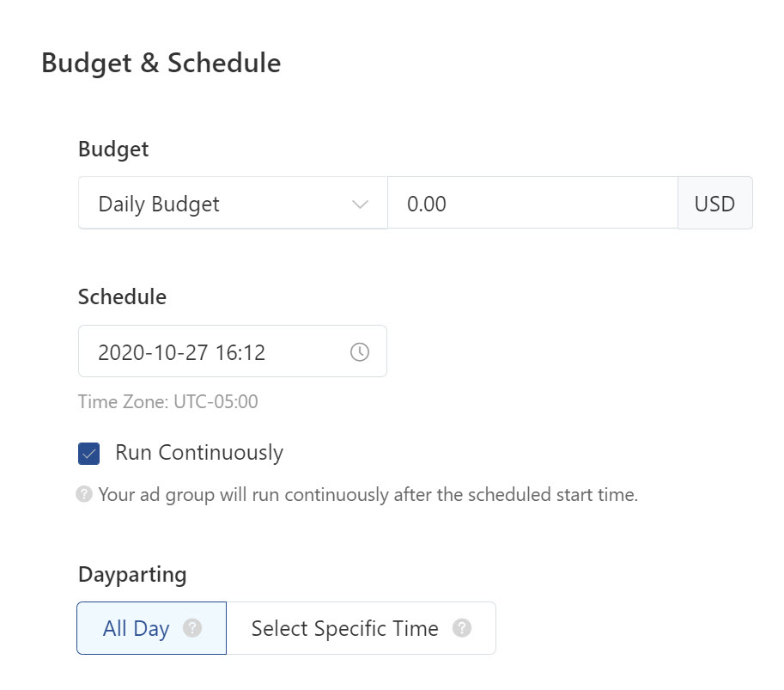The width and height of the screenshot is (784, 690).
Task: Click the USD currency label
Action: pos(715,204)
